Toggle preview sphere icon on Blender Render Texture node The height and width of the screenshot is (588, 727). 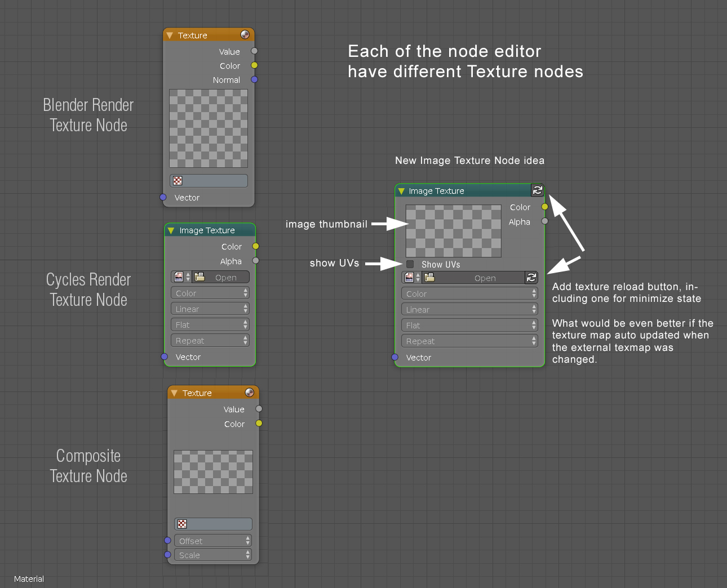(x=245, y=35)
